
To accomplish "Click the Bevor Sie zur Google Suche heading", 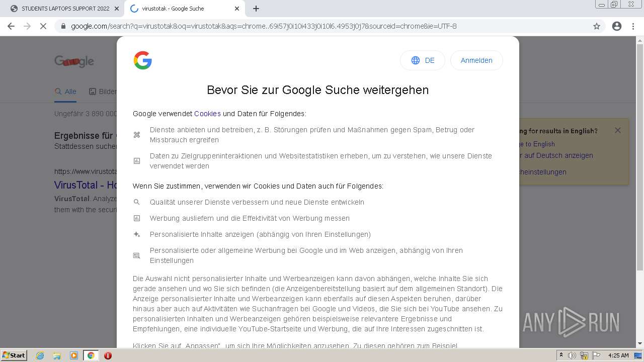I will 318,90.
